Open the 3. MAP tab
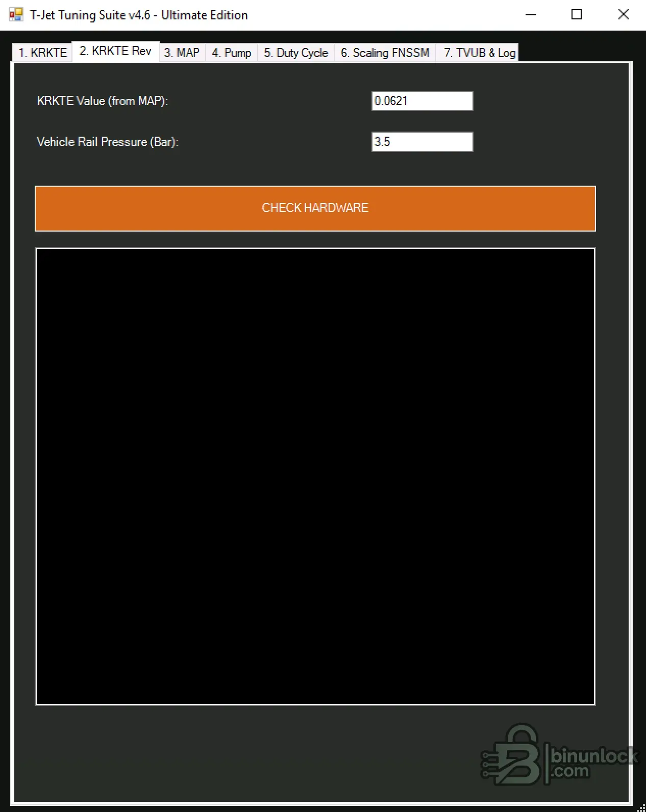Viewport: 646px width, 812px height. click(182, 53)
